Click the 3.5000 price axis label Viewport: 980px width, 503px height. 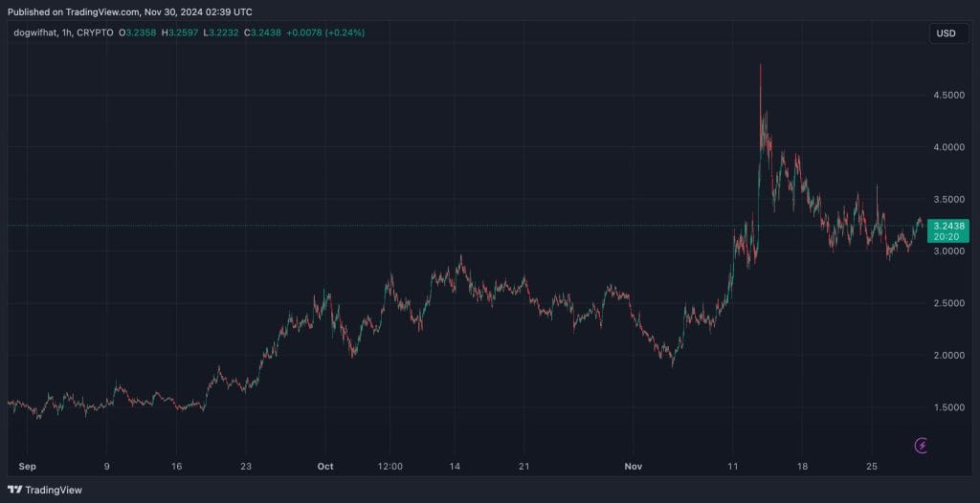[948, 199]
